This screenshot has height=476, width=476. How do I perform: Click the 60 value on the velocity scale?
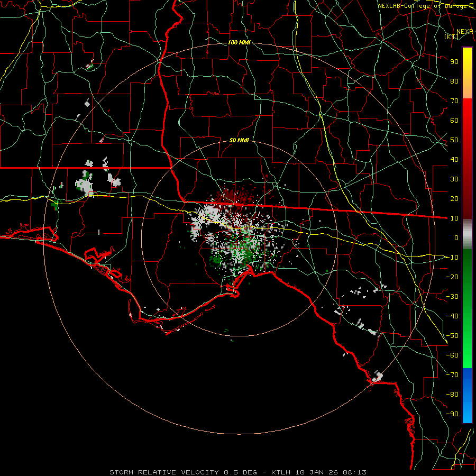point(454,121)
